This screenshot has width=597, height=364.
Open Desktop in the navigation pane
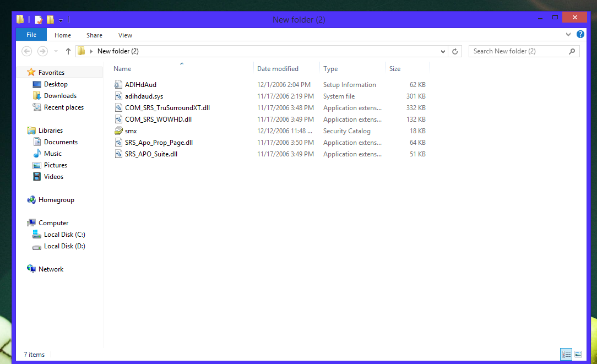56,84
